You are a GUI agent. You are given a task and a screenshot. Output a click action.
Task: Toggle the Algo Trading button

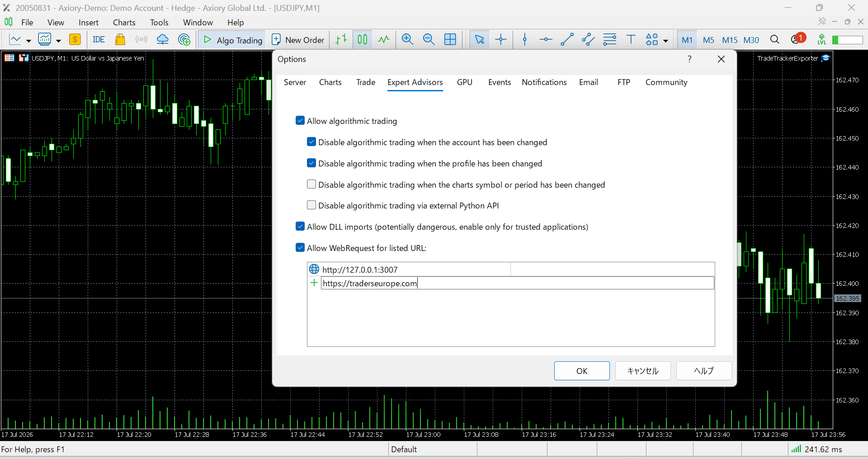coord(233,40)
